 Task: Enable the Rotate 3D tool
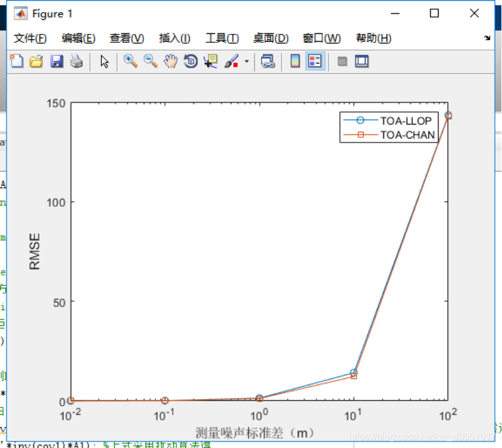[x=190, y=61]
